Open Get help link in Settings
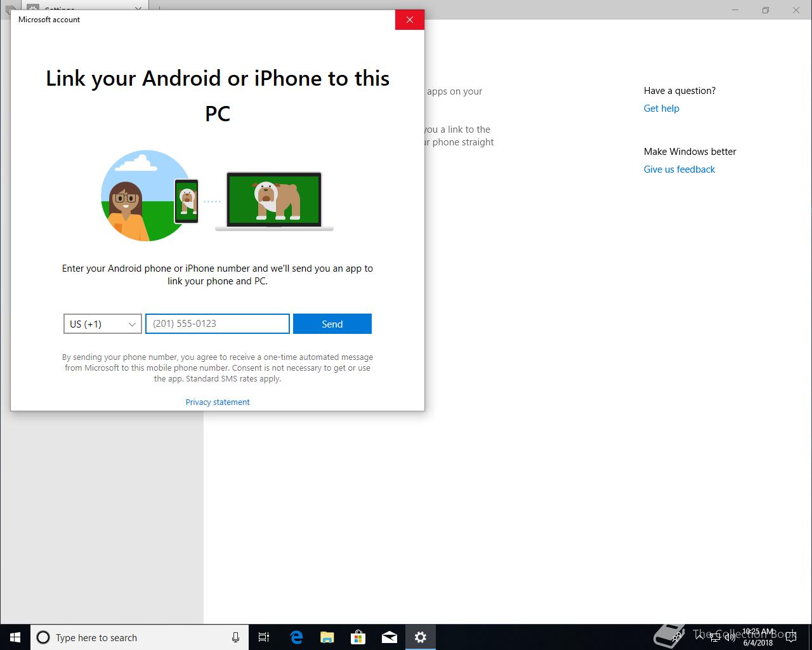The image size is (812, 650). 661,109
